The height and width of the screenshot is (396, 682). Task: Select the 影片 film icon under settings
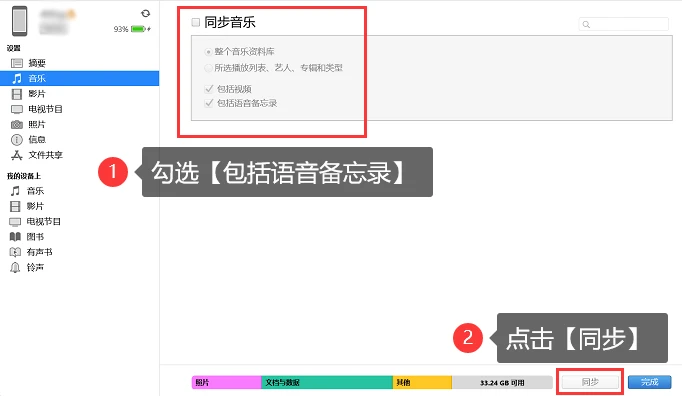[x=17, y=94]
